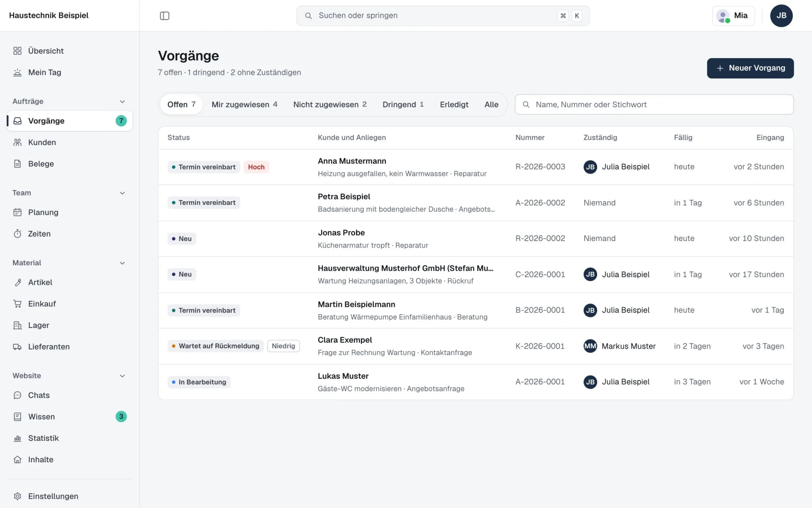
Task: Create a Neuer Vorgang
Action: coord(750,68)
